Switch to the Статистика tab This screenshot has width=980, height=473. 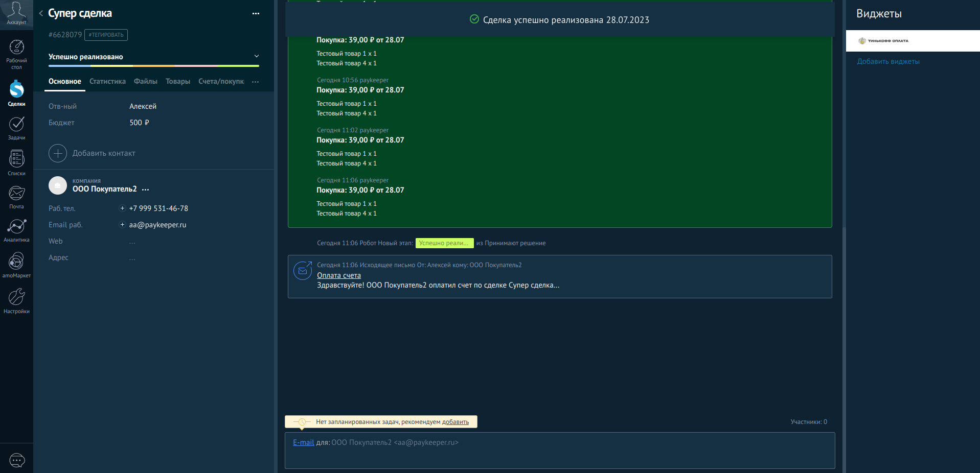107,82
